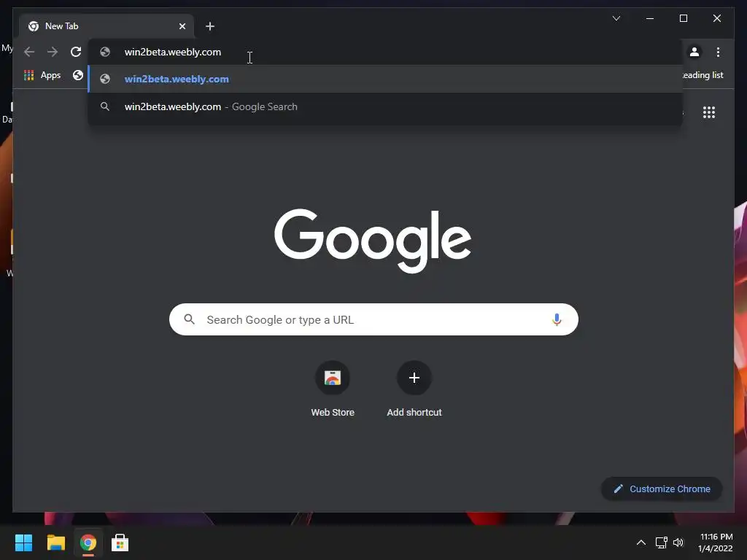Open the Windows Start menu
The image size is (747, 560).
[23, 542]
